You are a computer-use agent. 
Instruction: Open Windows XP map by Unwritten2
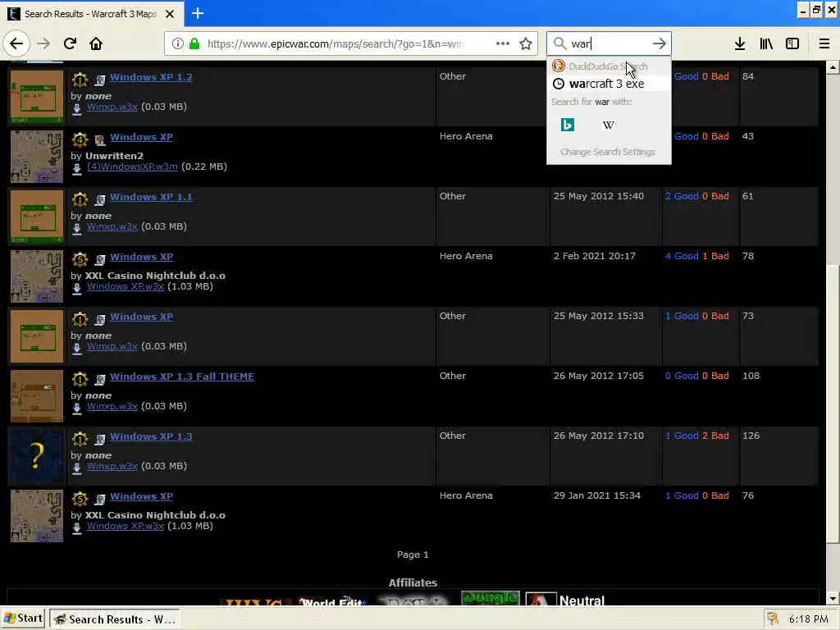point(141,137)
